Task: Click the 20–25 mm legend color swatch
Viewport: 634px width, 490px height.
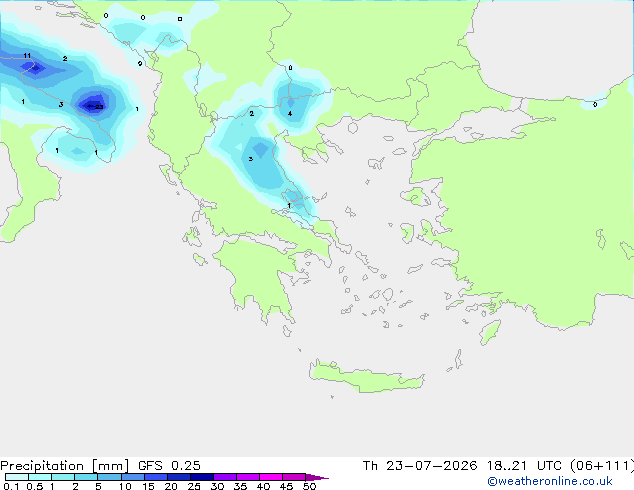Action: [x=179, y=477]
